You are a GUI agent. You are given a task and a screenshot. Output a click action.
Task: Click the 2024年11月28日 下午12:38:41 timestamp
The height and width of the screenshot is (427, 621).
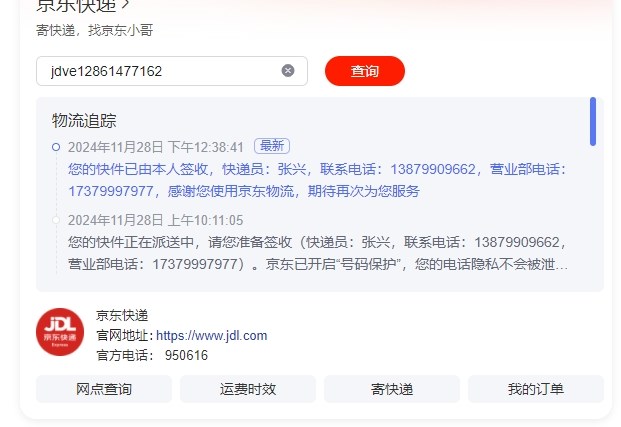pos(156,147)
